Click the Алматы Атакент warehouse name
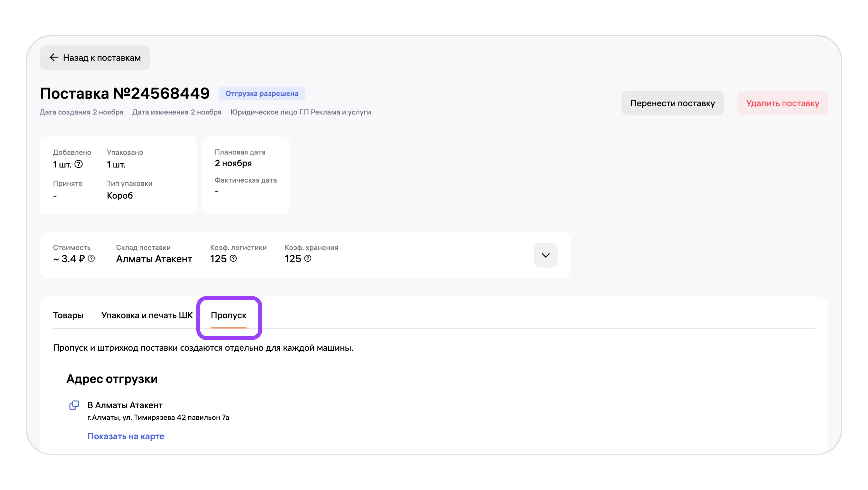The height and width of the screenshot is (490, 868). 154,259
